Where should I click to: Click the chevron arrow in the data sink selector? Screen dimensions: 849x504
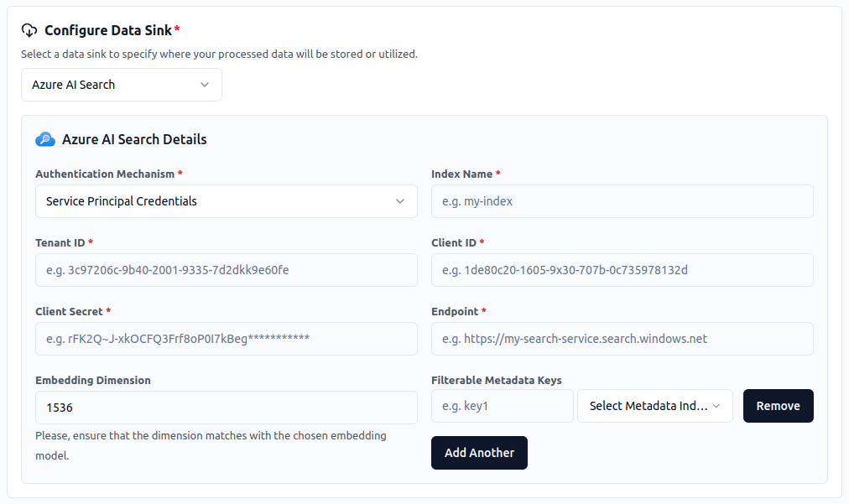click(205, 85)
